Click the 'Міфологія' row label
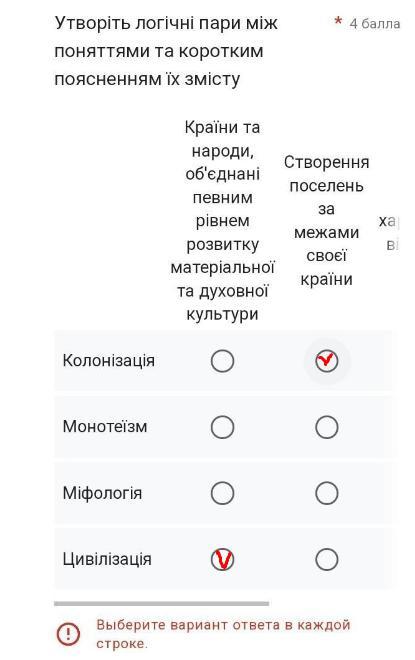Image resolution: width=415 pixels, height=660 pixels. click(102, 493)
